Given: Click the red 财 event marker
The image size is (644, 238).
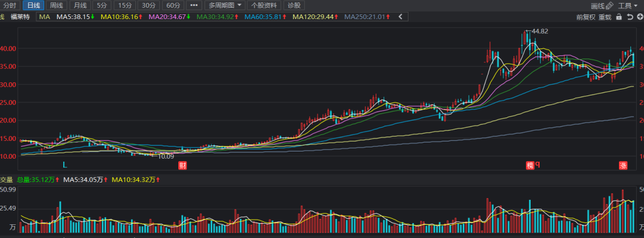Looking at the screenshot, I should pos(182,166).
